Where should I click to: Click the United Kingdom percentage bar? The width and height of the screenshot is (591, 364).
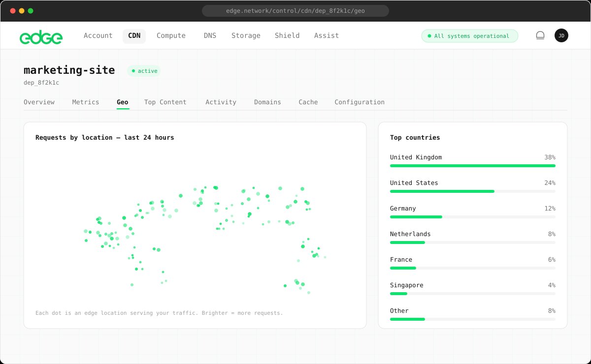point(473,166)
